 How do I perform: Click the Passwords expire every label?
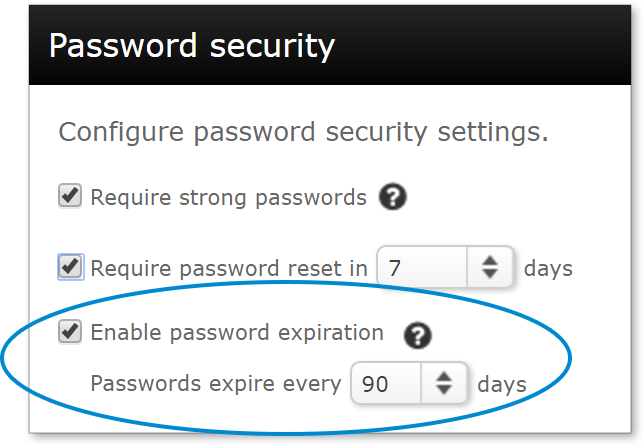[x=216, y=384]
